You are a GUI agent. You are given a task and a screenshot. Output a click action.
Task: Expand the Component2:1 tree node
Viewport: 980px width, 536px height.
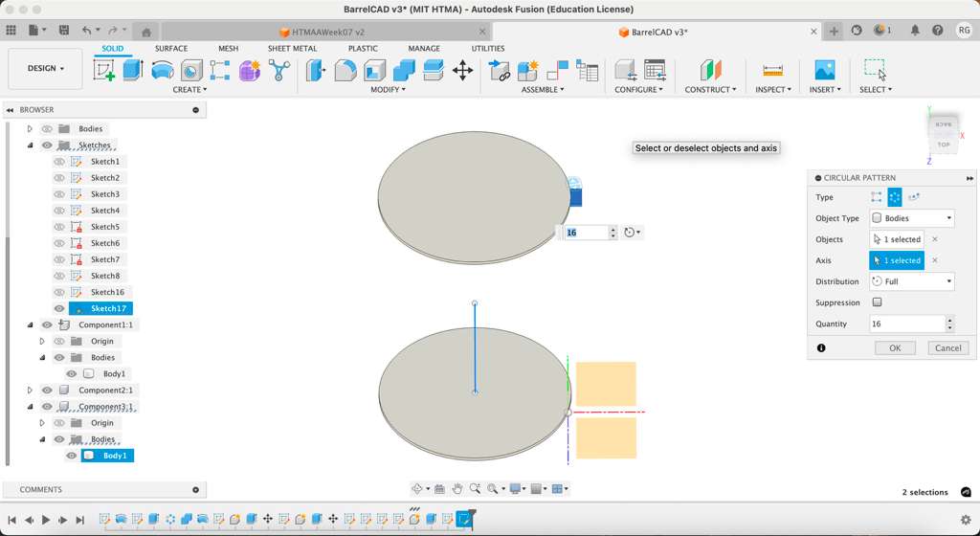[30, 391]
